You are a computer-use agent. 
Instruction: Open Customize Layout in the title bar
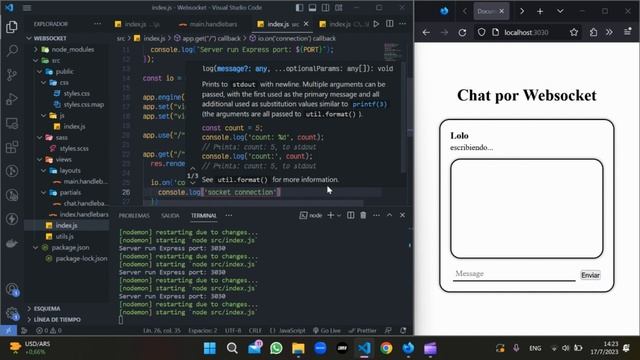click(x=339, y=8)
